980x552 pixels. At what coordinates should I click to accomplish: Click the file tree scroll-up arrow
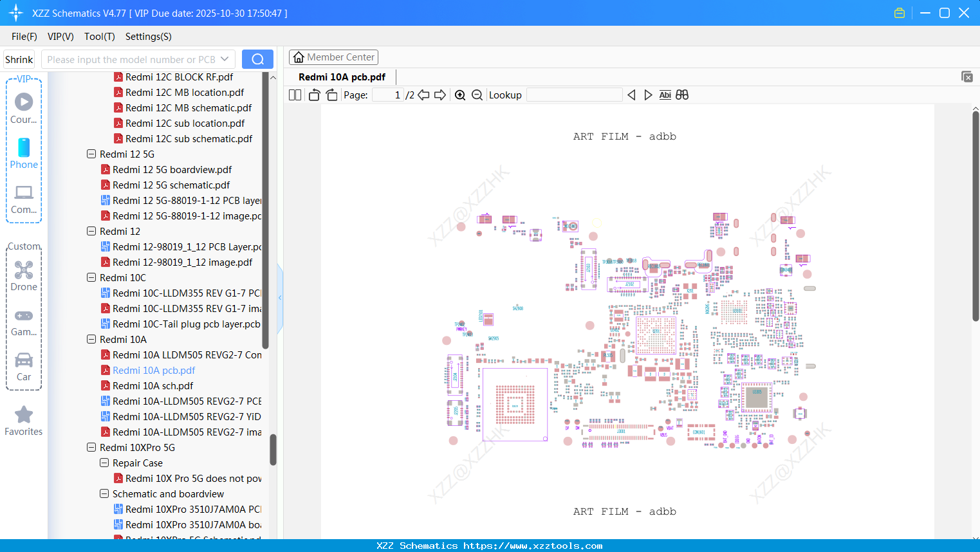point(273,77)
